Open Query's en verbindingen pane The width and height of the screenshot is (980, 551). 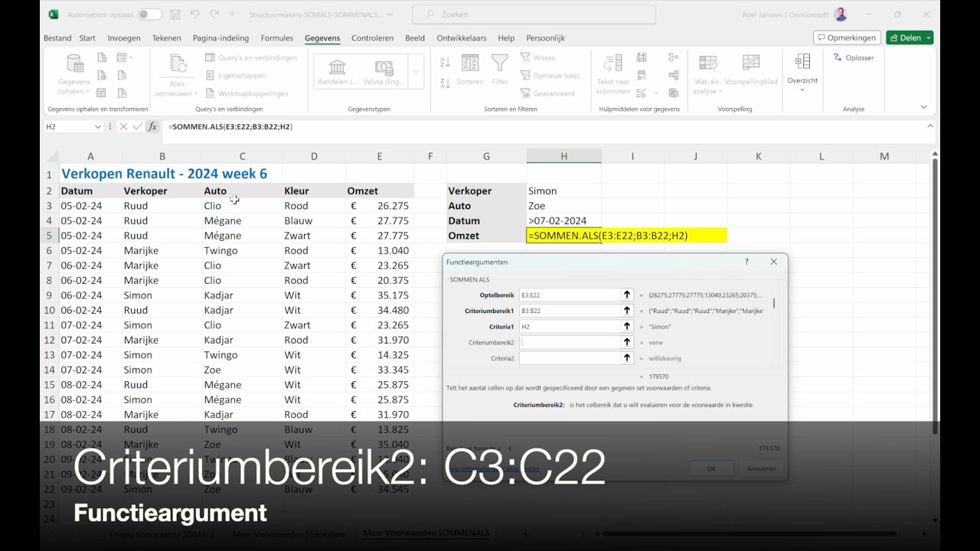[251, 57]
